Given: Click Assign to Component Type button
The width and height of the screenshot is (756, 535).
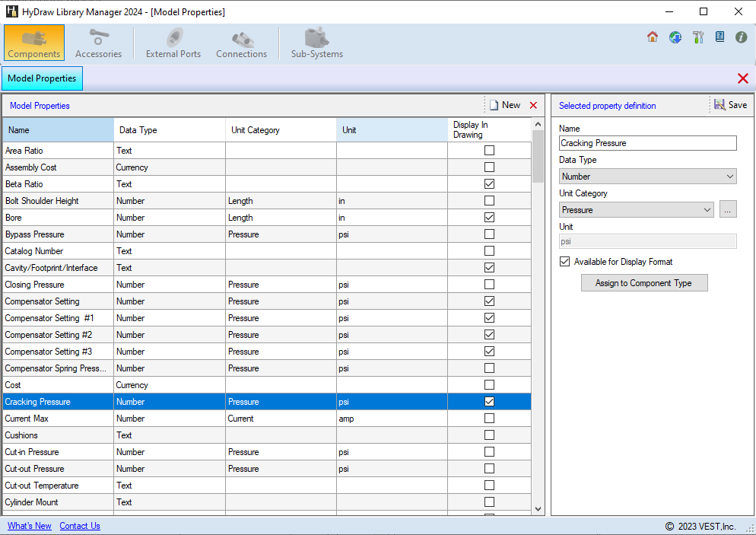Looking at the screenshot, I should [x=644, y=283].
